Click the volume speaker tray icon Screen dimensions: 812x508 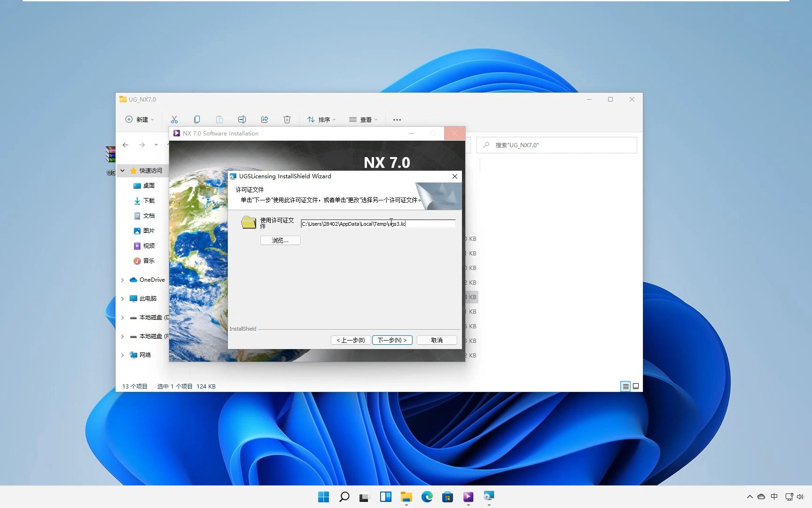point(800,497)
